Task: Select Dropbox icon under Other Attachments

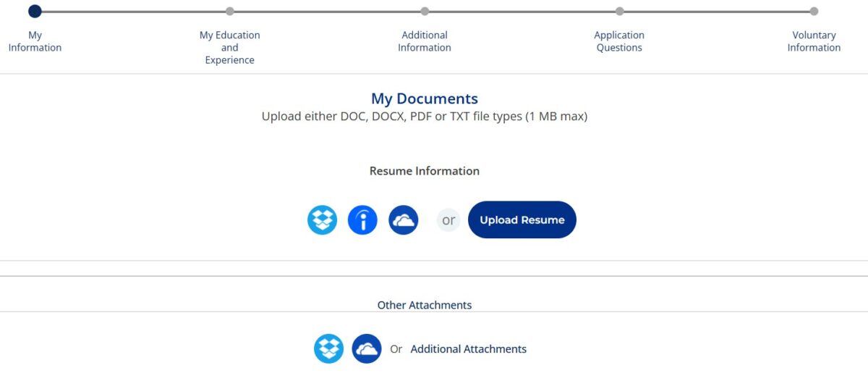Action: tap(328, 348)
